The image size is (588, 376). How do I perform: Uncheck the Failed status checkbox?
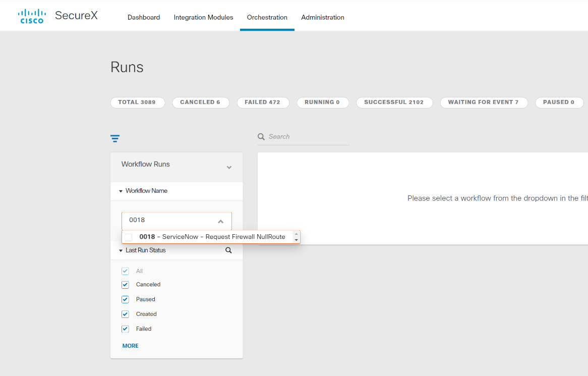click(125, 329)
